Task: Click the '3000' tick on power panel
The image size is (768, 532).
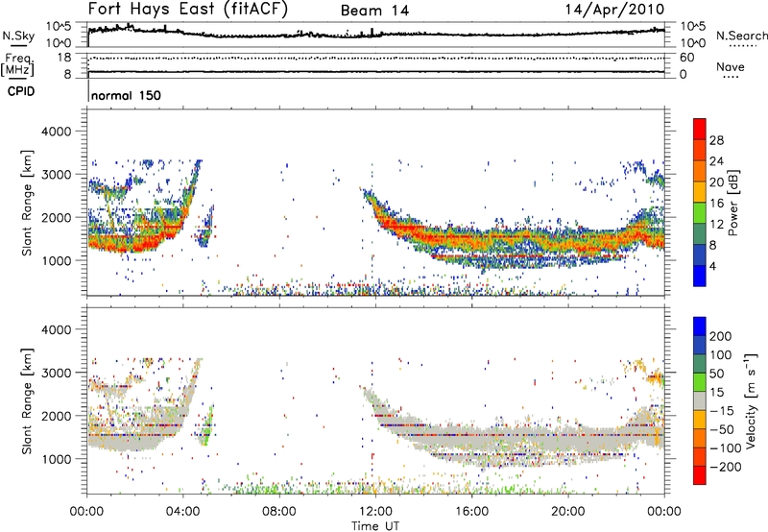Action: [x=56, y=175]
